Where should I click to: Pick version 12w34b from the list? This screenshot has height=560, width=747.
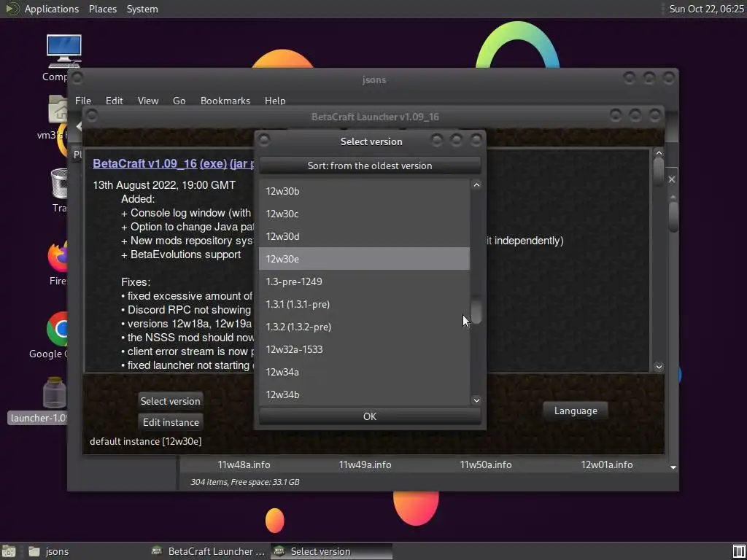click(364, 394)
